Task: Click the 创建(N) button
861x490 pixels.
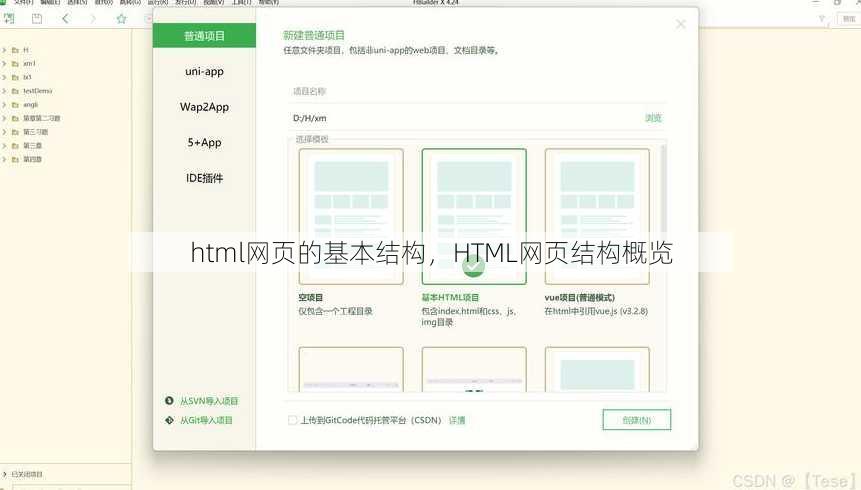Action: (x=636, y=420)
